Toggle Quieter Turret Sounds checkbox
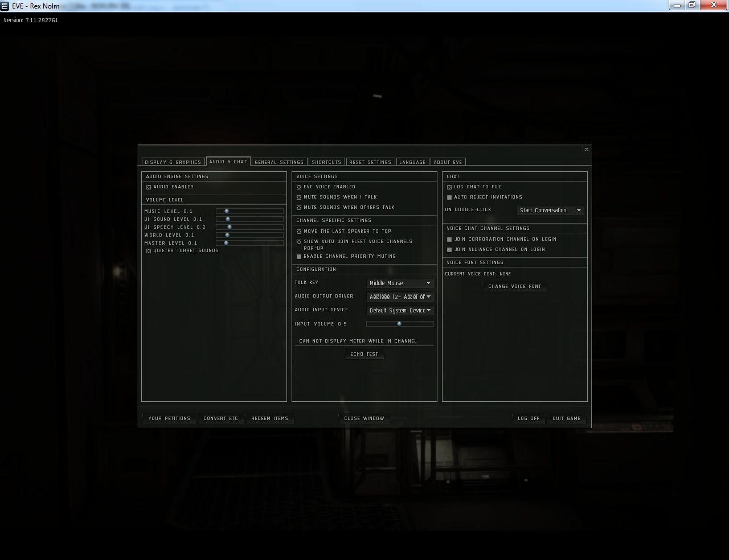 click(x=149, y=251)
